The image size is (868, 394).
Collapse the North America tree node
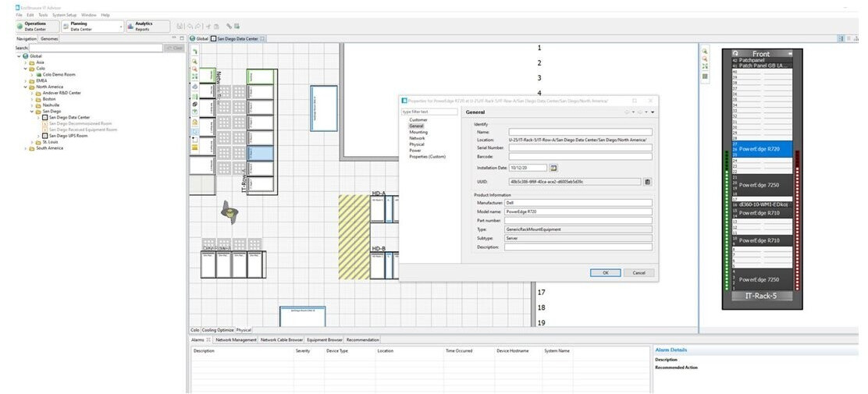click(x=24, y=87)
